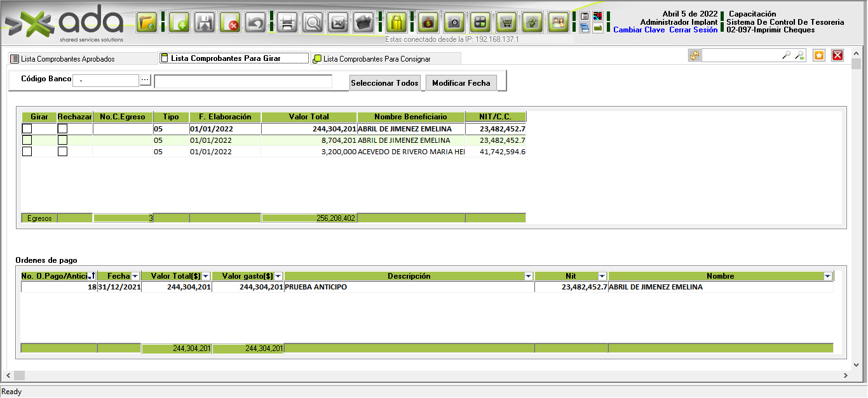Click the Cerrar Sesión link
868x398 pixels.
click(x=693, y=30)
